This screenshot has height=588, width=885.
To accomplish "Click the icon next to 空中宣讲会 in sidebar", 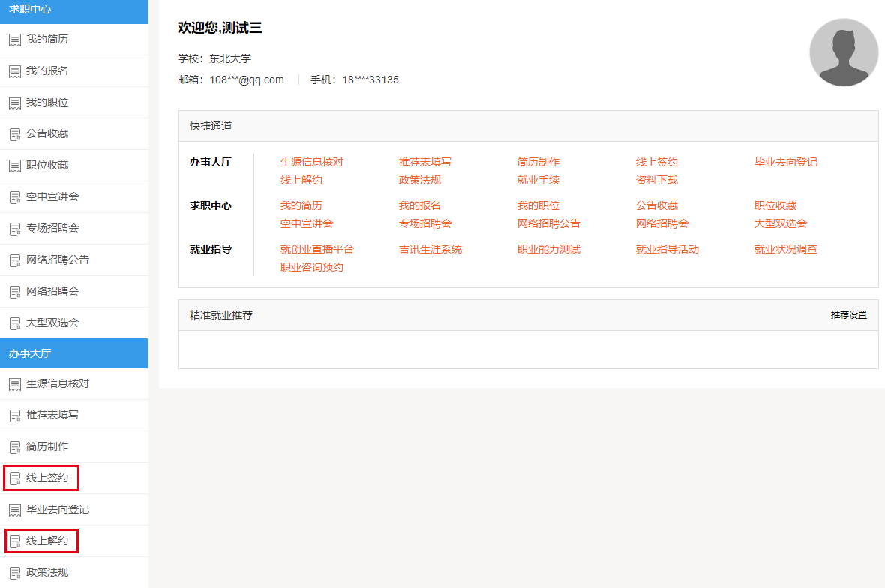I will (x=14, y=197).
